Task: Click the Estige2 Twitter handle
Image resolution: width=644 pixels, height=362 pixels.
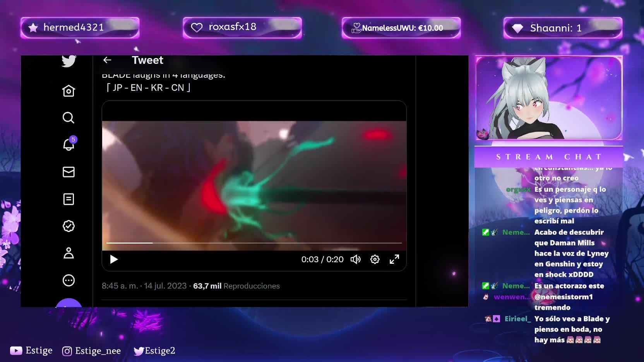Action: 160,351
